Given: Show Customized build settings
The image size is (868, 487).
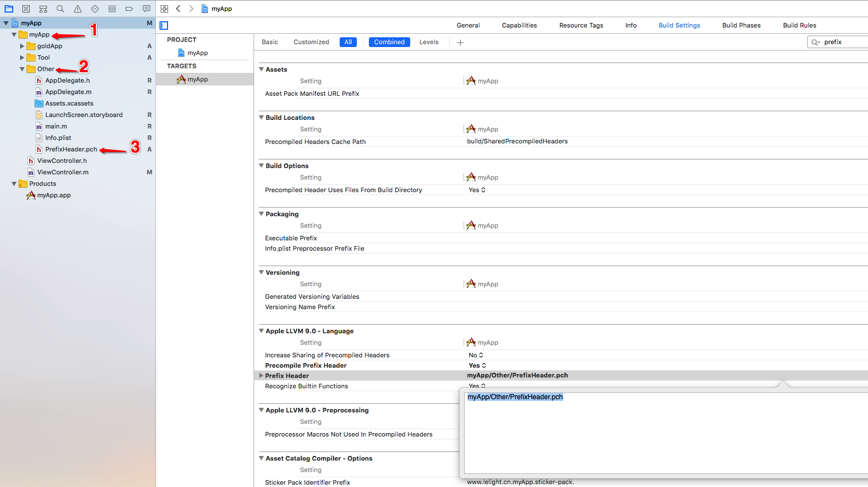Looking at the screenshot, I should (x=311, y=42).
